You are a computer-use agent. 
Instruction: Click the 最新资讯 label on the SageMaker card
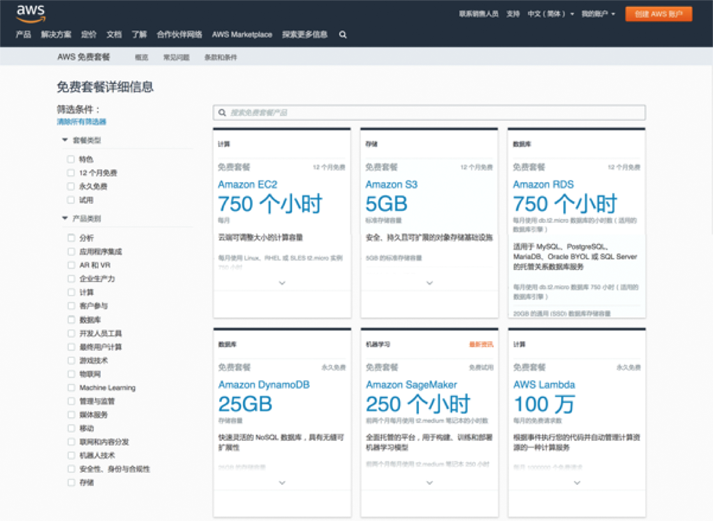click(481, 345)
